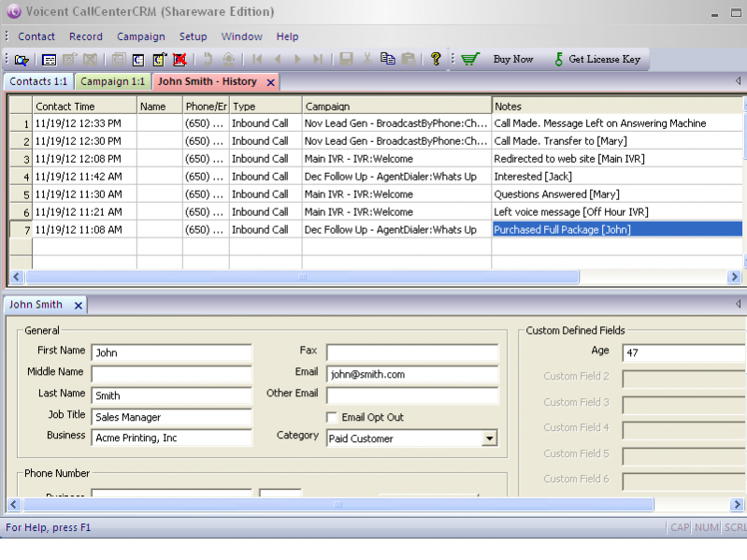Click the green key license icon
The width and height of the screenshot is (747, 560).
558,60
